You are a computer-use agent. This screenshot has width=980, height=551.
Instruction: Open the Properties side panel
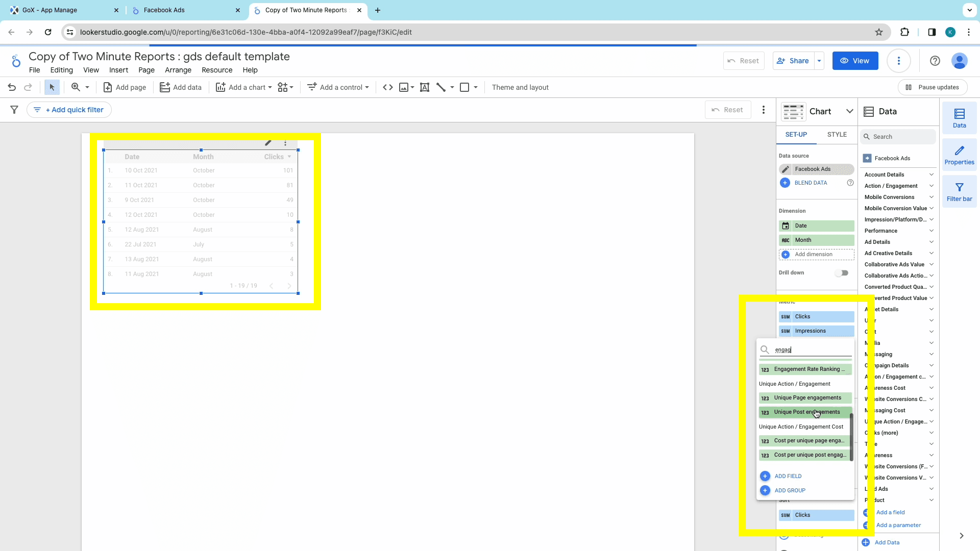tap(960, 155)
